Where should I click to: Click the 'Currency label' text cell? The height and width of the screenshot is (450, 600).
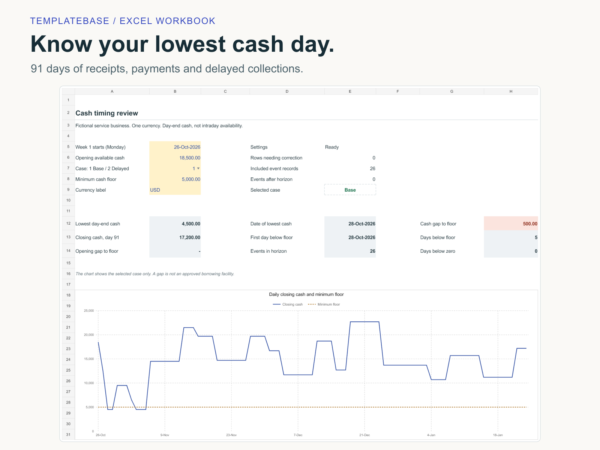(x=91, y=190)
